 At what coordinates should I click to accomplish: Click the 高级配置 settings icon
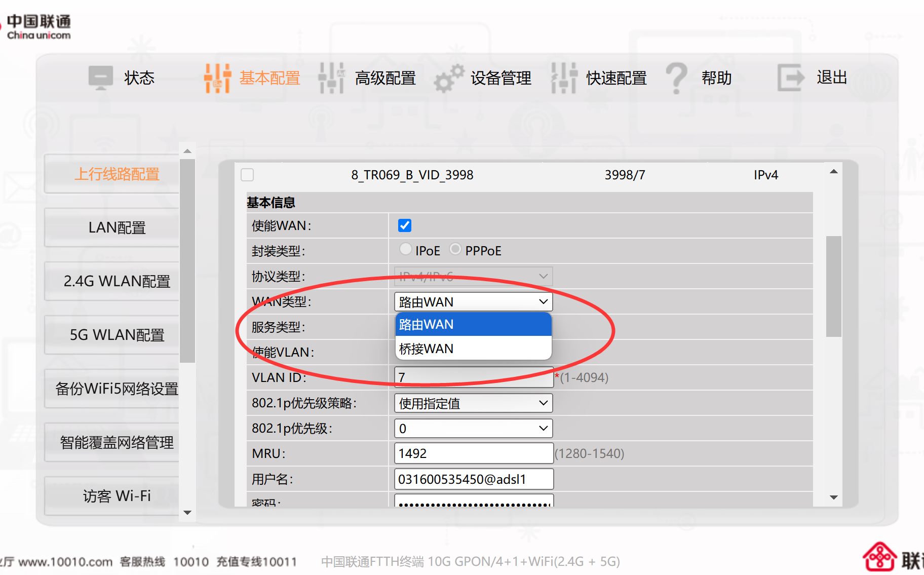click(x=331, y=77)
